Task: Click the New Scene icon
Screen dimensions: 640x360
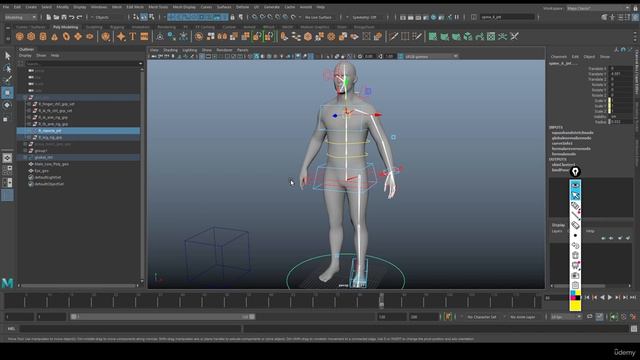Action: coord(48,17)
